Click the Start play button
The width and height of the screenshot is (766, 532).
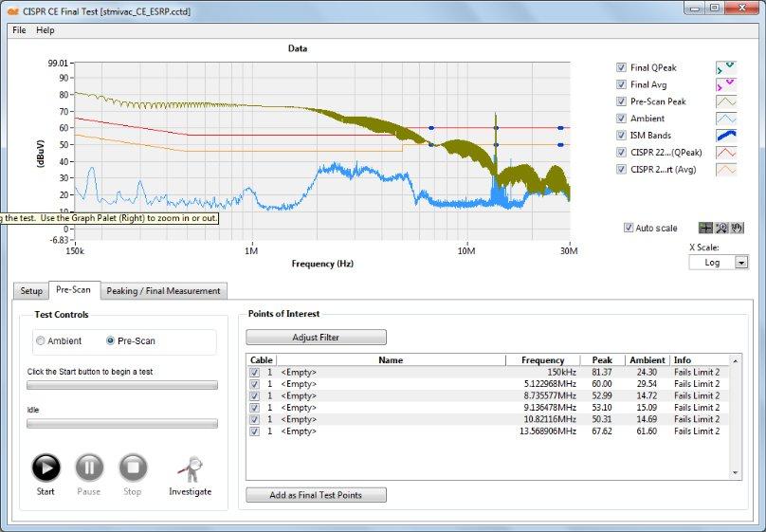[46, 468]
